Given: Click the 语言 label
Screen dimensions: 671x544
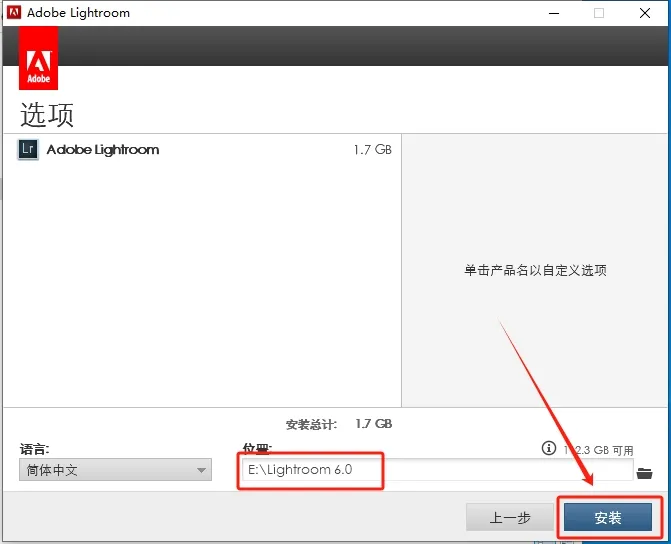Looking at the screenshot, I should 34,449.
